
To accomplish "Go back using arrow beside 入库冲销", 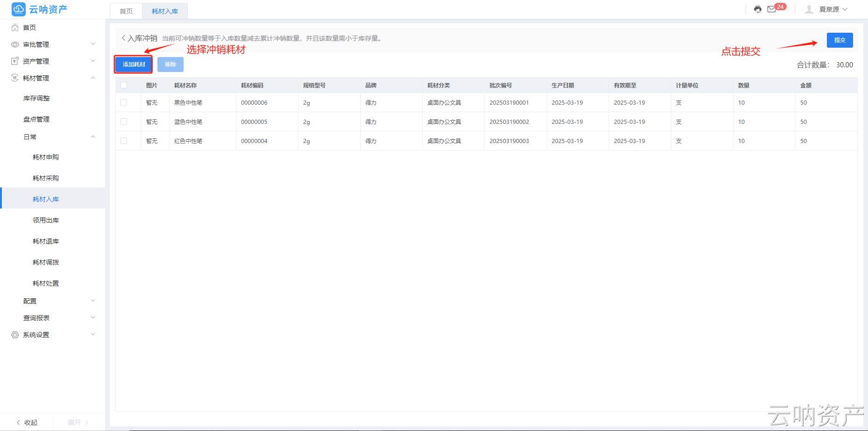I will click(123, 38).
